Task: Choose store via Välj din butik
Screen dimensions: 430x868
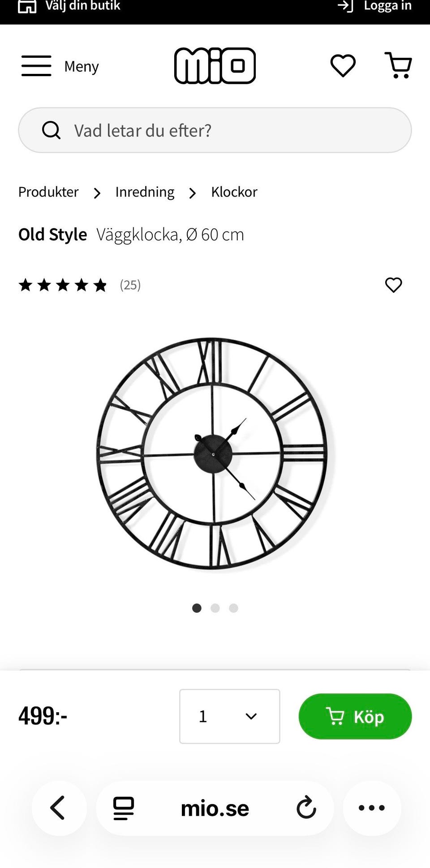Action: click(x=69, y=6)
